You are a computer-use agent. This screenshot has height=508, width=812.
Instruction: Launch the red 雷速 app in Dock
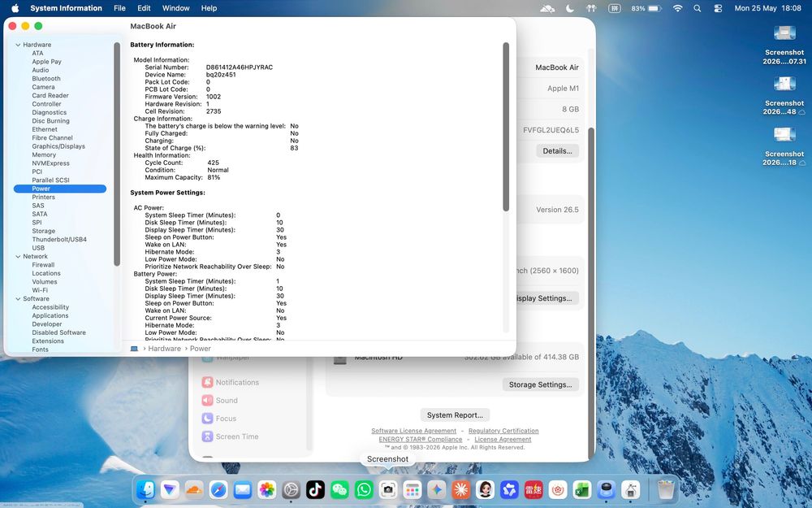533,489
